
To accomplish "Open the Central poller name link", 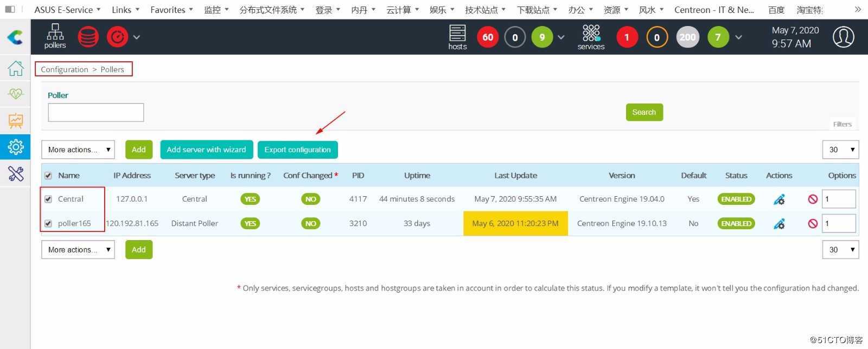I will pyautogui.click(x=71, y=199).
